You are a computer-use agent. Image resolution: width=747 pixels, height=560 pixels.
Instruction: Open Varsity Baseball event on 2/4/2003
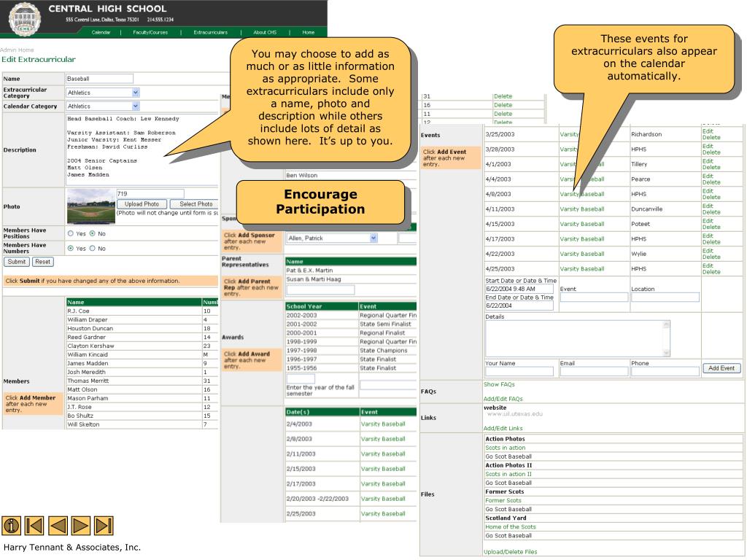(x=383, y=424)
